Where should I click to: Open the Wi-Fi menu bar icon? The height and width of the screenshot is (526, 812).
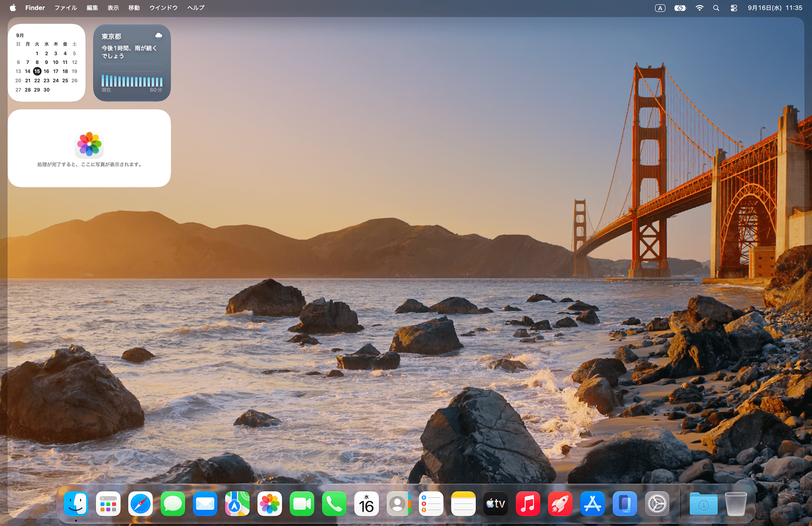699,8
